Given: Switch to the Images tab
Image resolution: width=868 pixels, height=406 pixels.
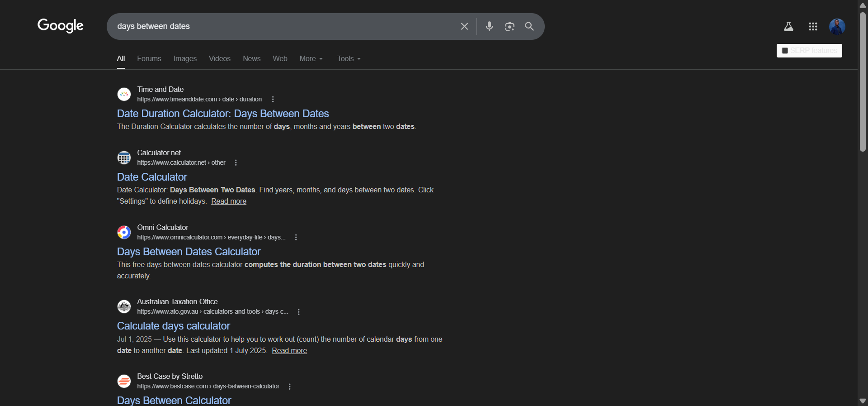Looking at the screenshot, I should (185, 59).
